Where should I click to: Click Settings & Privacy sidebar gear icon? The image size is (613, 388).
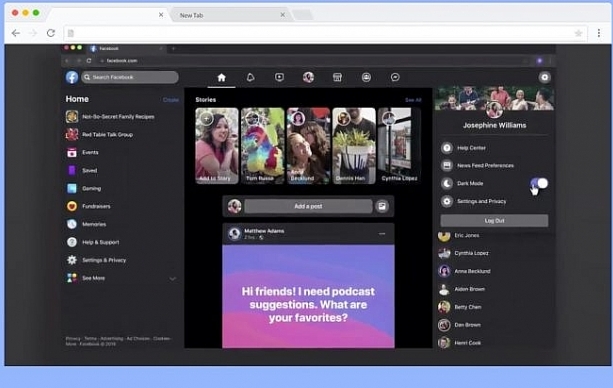pos(72,260)
